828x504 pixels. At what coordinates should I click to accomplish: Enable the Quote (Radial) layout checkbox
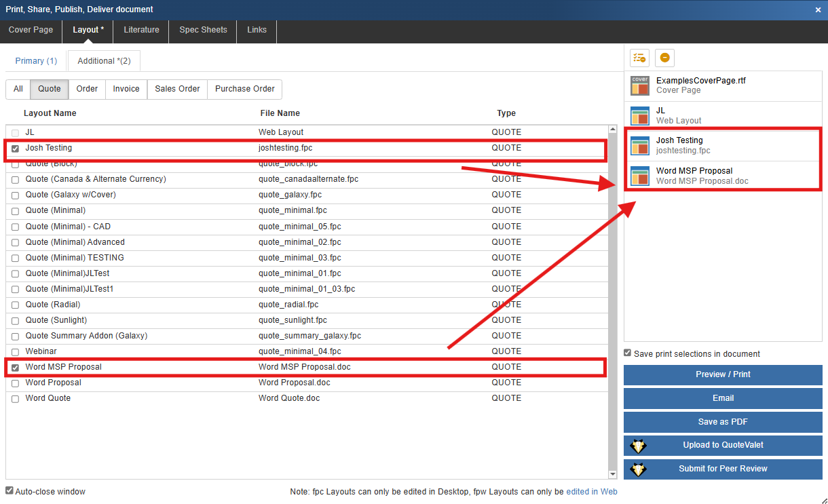coord(15,305)
